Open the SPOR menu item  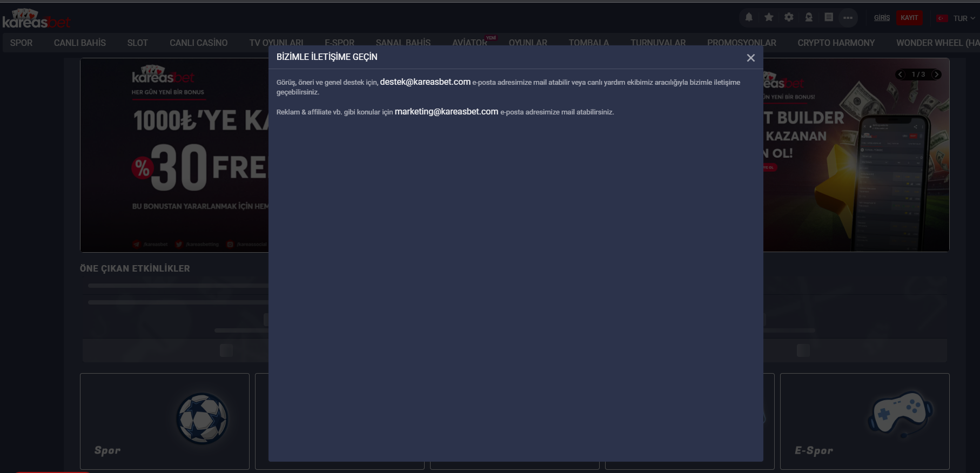point(21,43)
